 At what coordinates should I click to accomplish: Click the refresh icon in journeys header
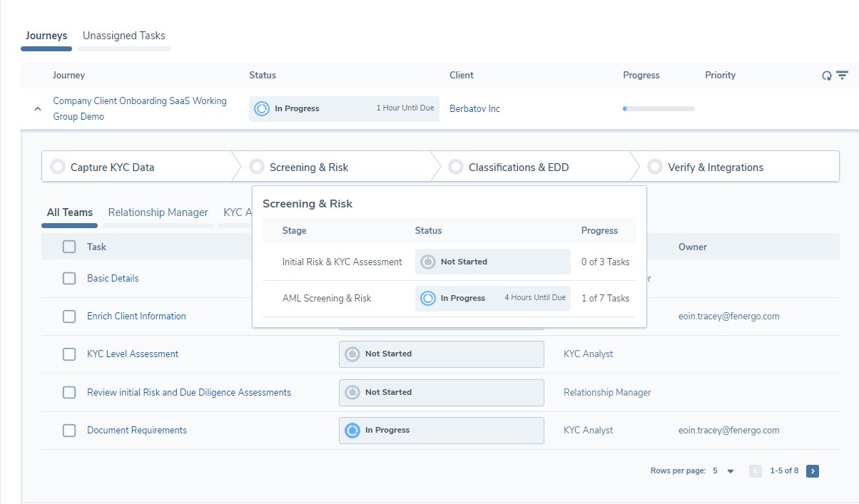(827, 76)
